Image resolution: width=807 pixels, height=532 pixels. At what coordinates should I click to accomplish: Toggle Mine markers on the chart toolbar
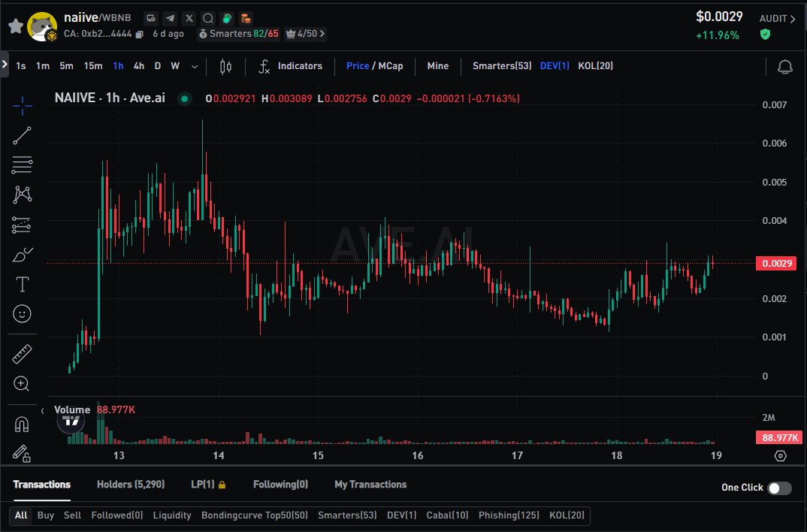(x=438, y=66)
